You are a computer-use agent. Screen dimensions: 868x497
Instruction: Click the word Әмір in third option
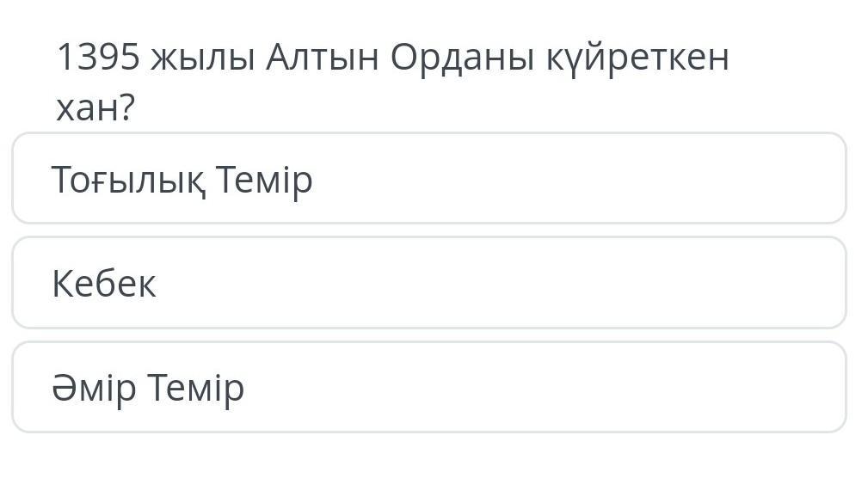coord(94,388)
